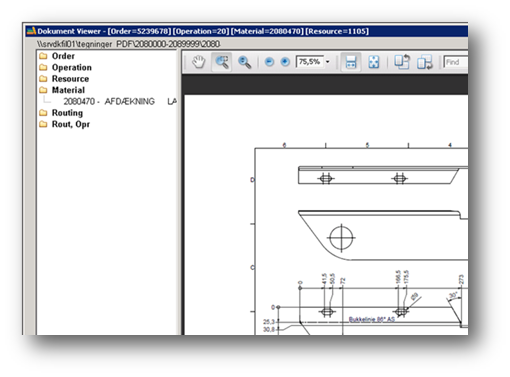Viewport: 510px width, 377px height.
Task: Click the zoom in plus button
Action: [x=285, y=62]
